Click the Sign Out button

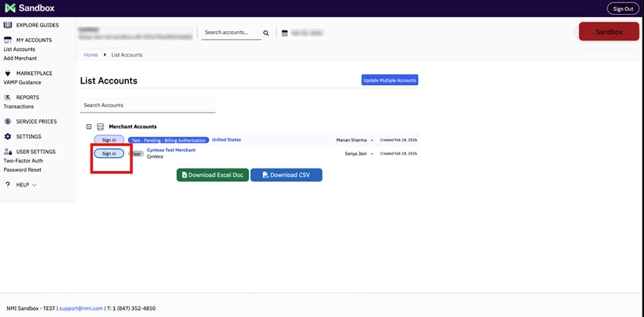tap(623, 9)
